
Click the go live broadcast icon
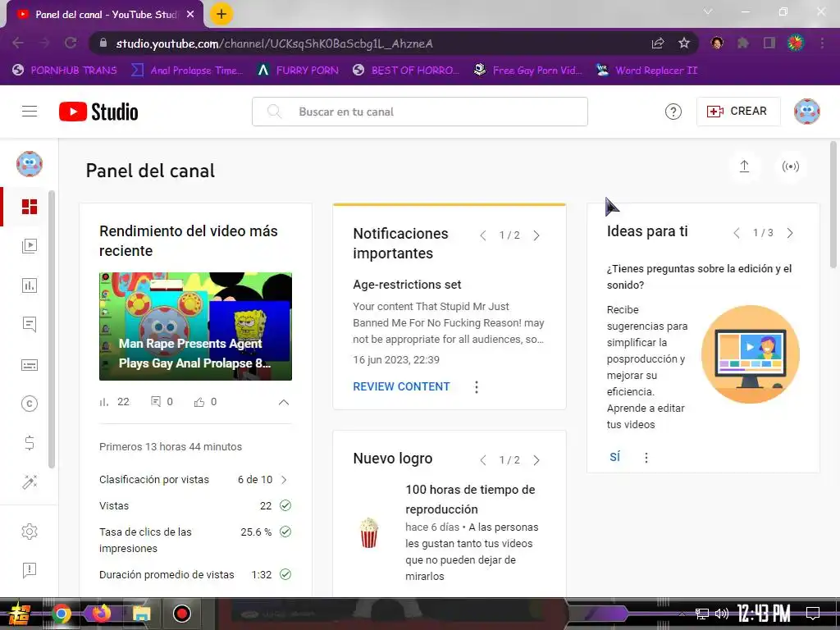[x=790, y=167]
